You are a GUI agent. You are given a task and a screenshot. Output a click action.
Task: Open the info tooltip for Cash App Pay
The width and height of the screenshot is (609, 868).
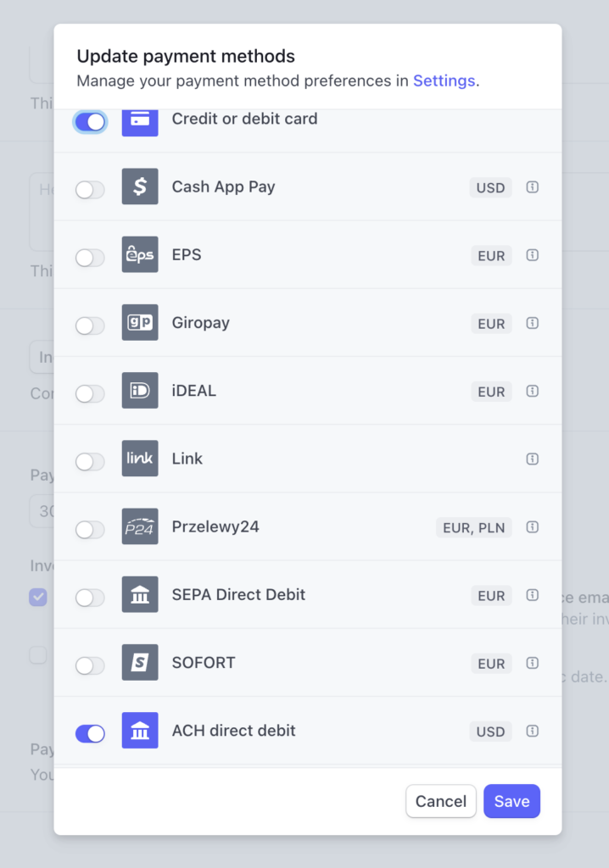point(532,187)
